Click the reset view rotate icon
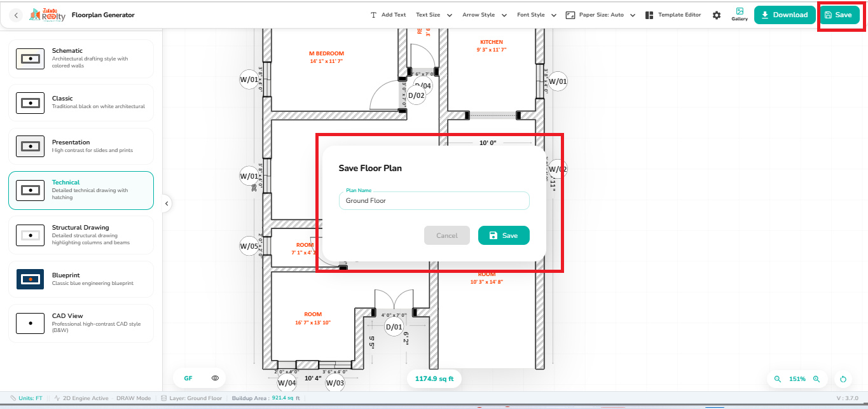Image resolution: width=868 pixels, height=409 pixels. pos(843,379)
